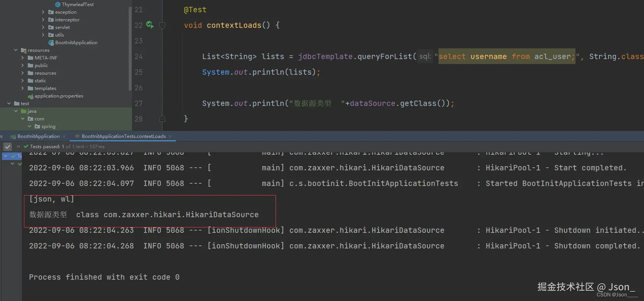Image resolution: width=644 pixels, height=301 pixels.
Task: Collapse the nested test results node
Action: [12, 163]
